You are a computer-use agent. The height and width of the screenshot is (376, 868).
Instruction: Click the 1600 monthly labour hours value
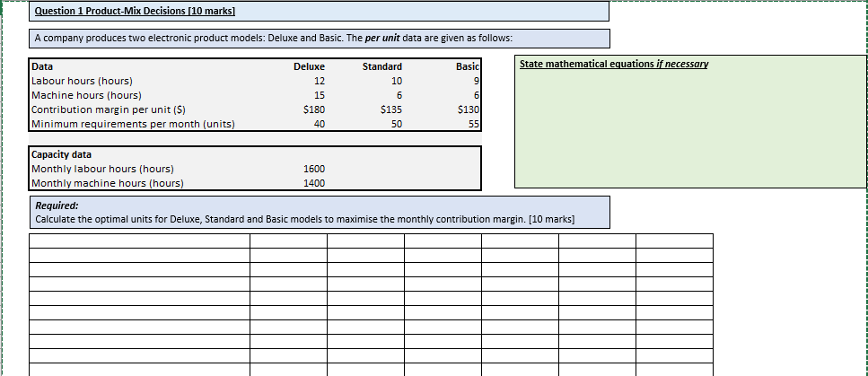[314, 169]
